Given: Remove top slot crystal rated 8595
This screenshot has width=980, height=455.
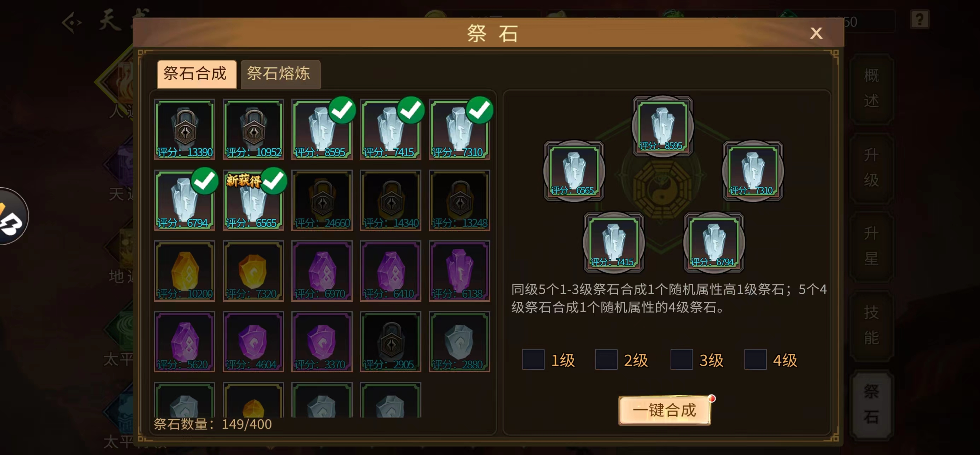Looking at the screenshot, I should point(662,126).
